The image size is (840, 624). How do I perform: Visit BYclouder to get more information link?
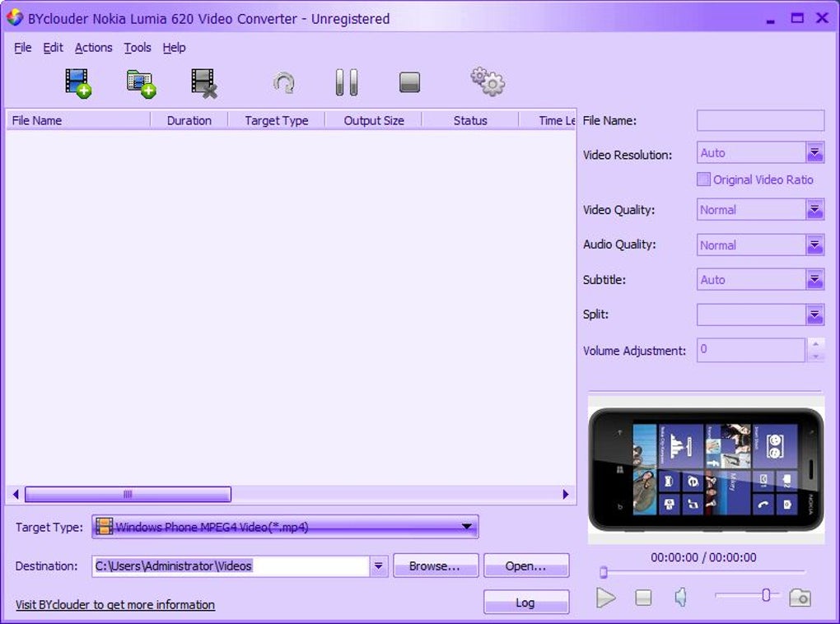click(115, 605)
